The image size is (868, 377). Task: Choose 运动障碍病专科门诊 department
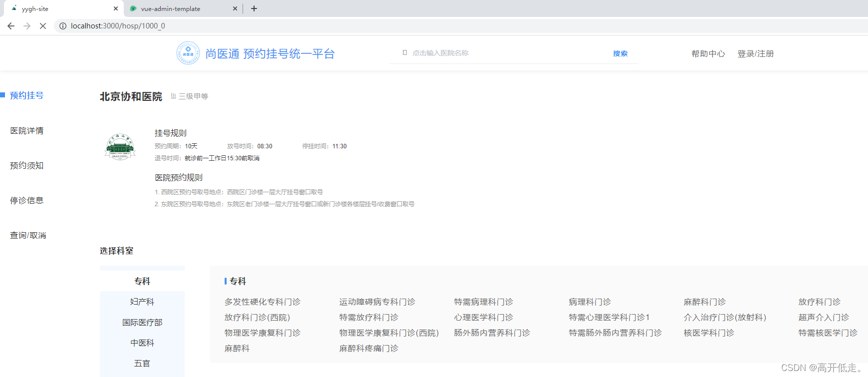pos(377,302)
